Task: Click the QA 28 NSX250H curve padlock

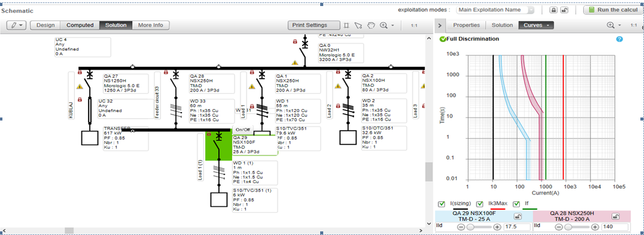Action: coord(615,216)
